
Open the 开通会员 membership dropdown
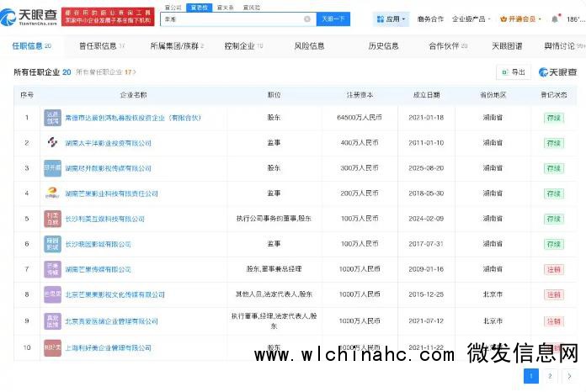[x=520, y=19]
